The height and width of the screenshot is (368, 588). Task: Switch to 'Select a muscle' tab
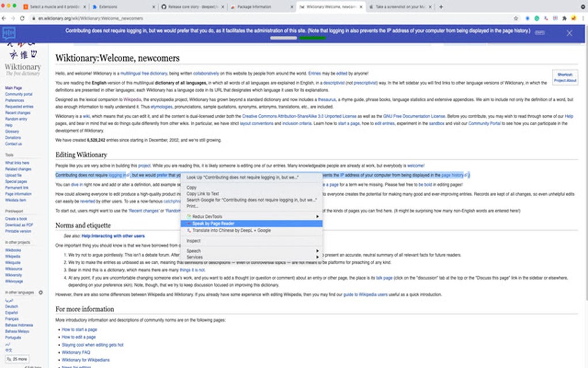54,7
